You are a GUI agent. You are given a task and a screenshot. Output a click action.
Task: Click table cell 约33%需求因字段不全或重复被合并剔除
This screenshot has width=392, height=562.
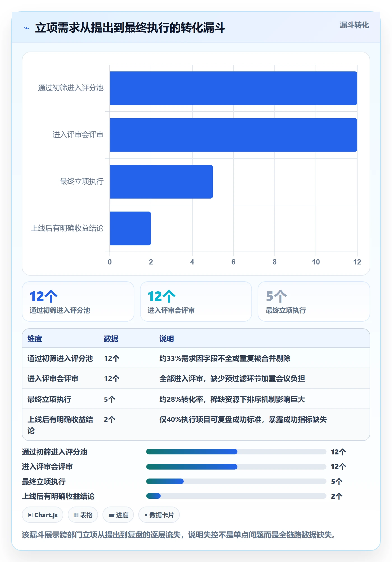tap(225, 358)
